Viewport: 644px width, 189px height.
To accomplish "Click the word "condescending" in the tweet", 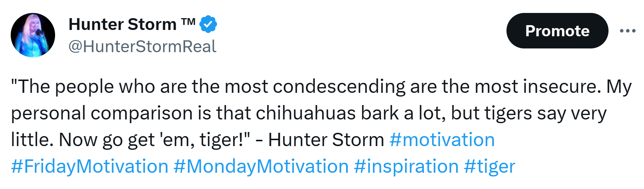I will point(339,87).
